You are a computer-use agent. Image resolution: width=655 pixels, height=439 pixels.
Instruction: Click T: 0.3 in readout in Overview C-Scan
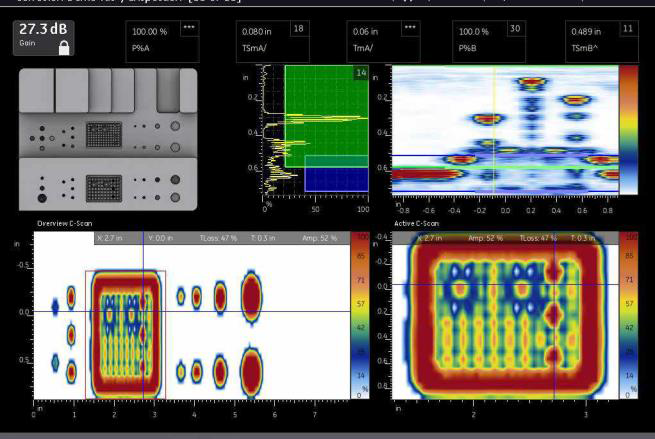click(x=263, y=238)
